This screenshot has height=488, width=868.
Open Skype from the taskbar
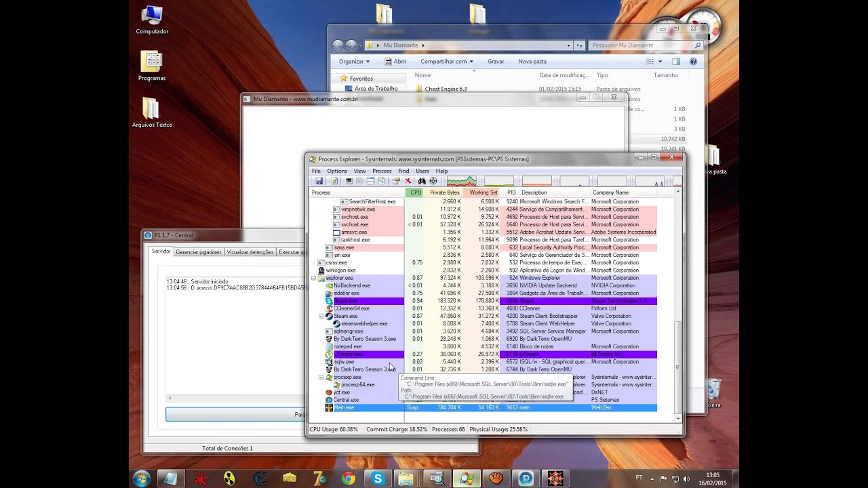(378, 479)
